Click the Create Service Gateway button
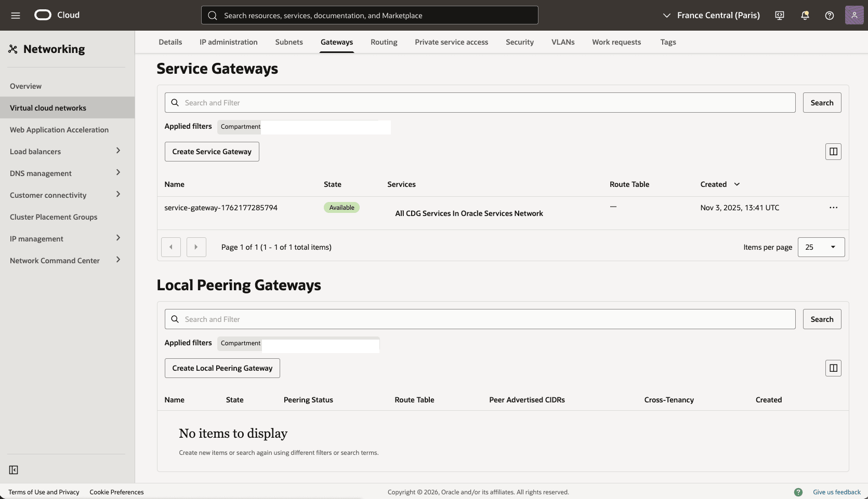 [x=212, y=151]
